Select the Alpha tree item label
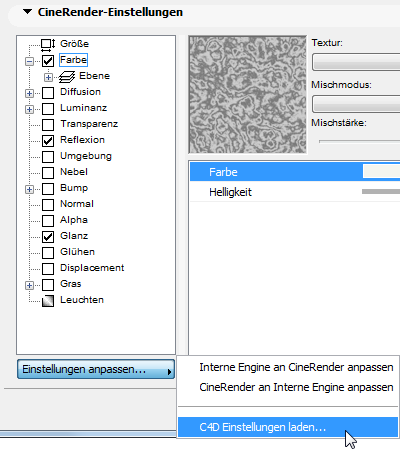Viewport: 400px width, 451px height. (x=74, y=220)
